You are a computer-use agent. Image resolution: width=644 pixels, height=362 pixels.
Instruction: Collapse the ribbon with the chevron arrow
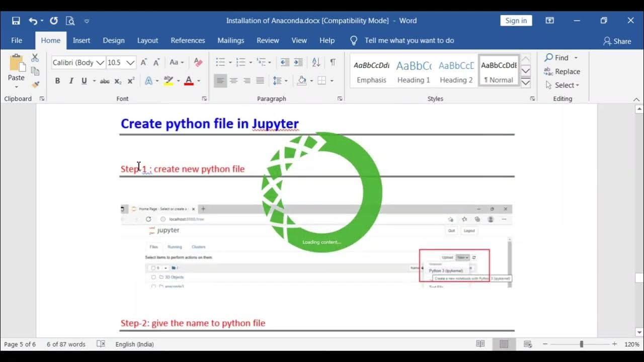pos(636,99)
